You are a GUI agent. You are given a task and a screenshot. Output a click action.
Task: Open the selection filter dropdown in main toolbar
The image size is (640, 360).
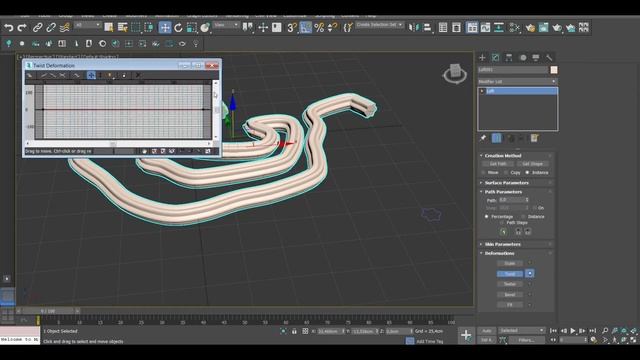pos(87,25)
